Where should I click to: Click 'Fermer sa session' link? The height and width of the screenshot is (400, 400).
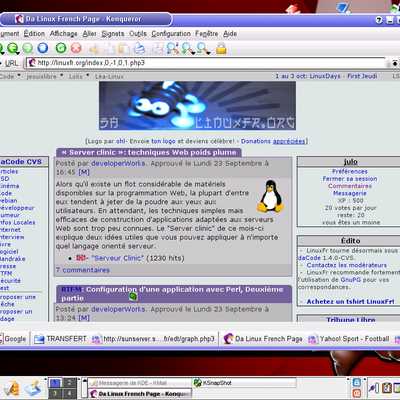(350, 179)
